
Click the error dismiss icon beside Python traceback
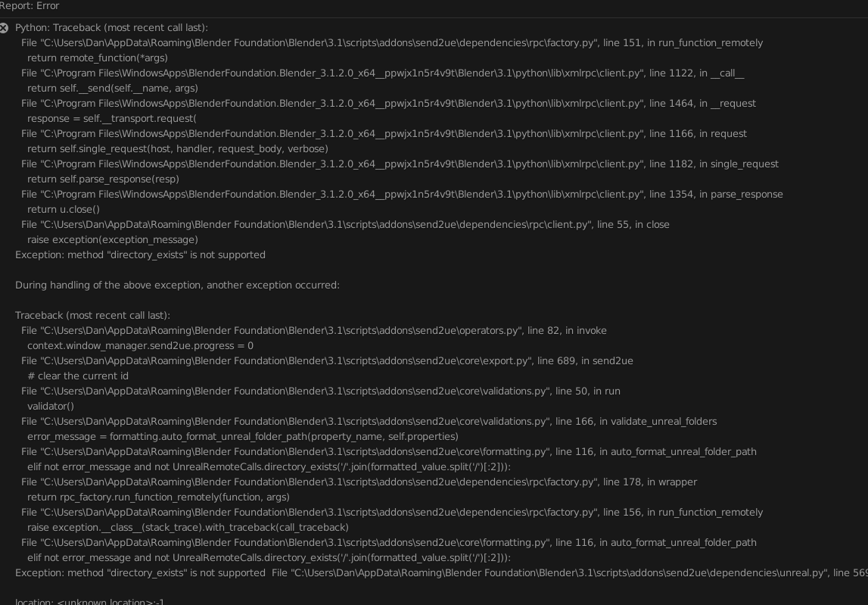pos(5,28)
